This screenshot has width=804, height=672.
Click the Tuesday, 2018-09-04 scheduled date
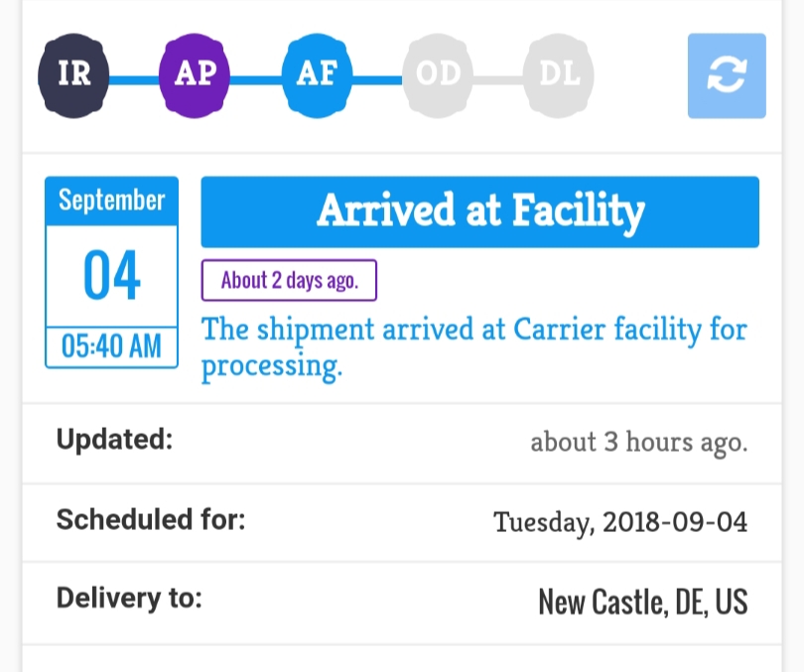(620, 522)
